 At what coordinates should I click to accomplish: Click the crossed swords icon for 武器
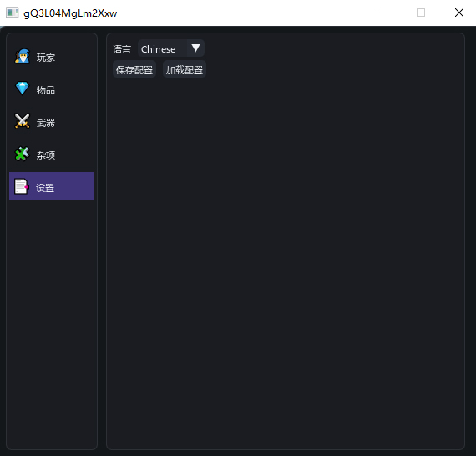pyautogui.click(x=23, y=121)
